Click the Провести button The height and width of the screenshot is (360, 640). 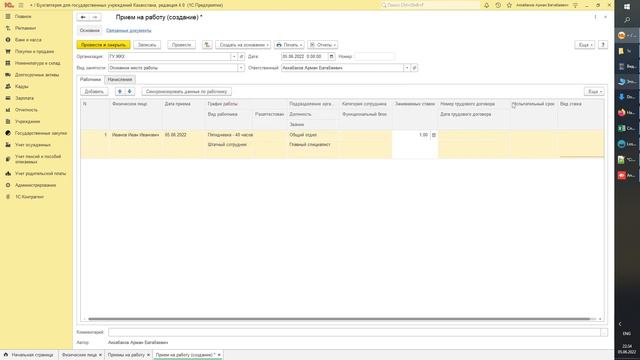pyautogui.click(x=181, y=45)
